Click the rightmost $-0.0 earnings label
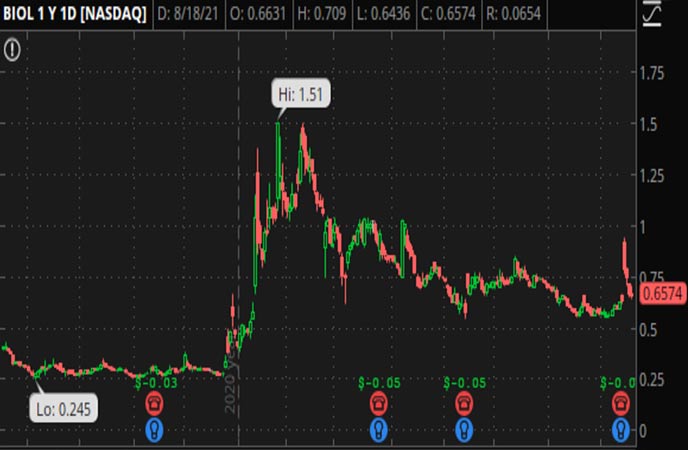 point(618,383)
